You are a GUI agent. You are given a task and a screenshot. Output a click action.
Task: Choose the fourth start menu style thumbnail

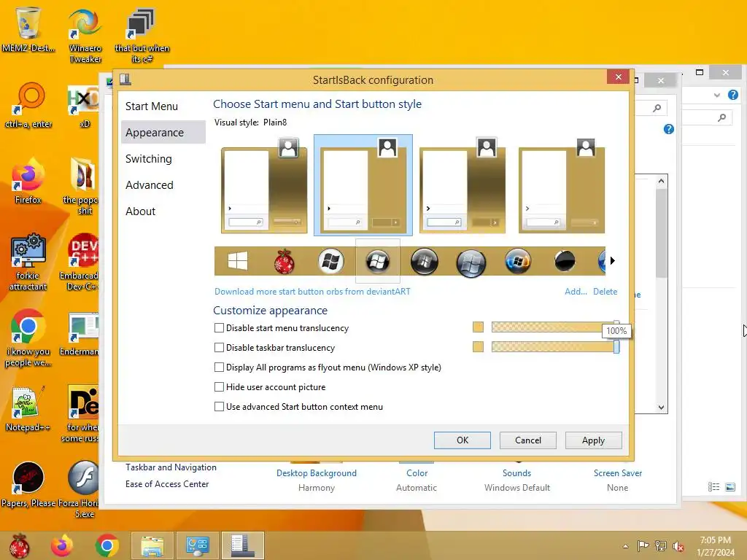[x=561, y=186]
